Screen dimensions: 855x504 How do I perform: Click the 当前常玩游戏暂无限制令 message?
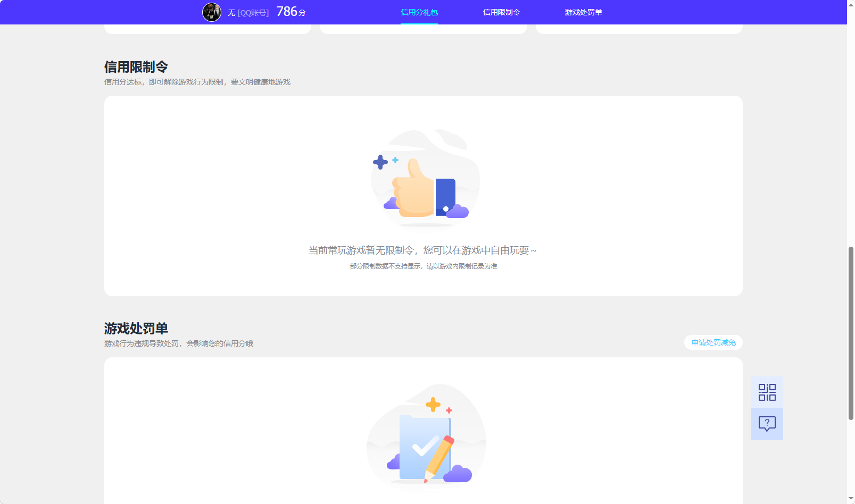tap(423, 250)
